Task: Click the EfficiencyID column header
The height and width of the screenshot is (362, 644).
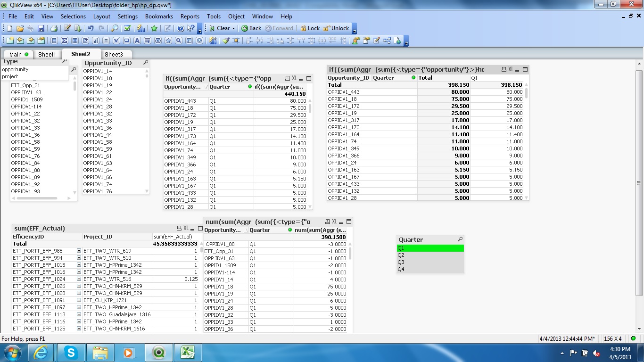Action: 47,237
